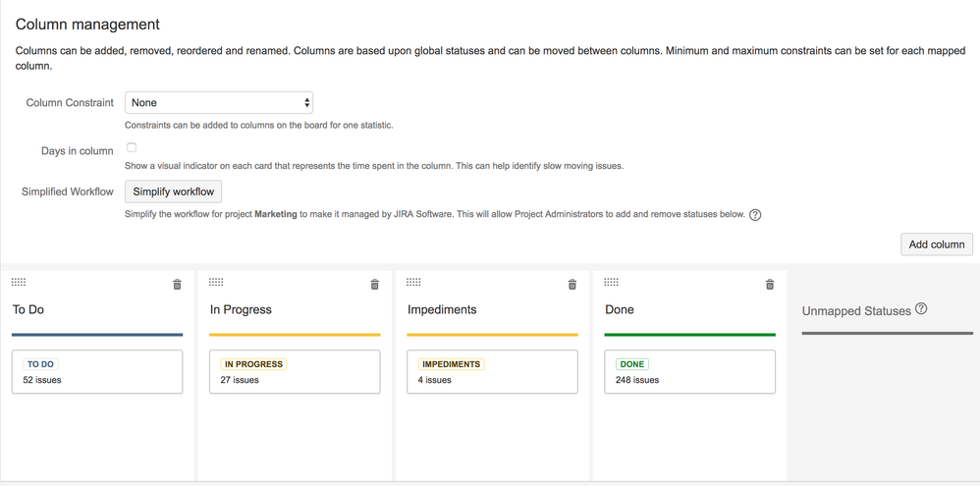Select the IN PROGRESS status card

pyautogui.click(x=295, y=372)
